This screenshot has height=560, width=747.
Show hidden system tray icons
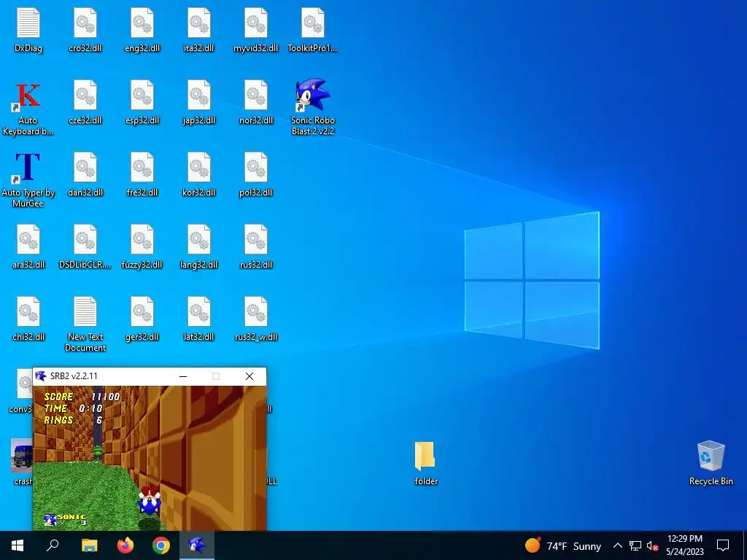point(617,545)
